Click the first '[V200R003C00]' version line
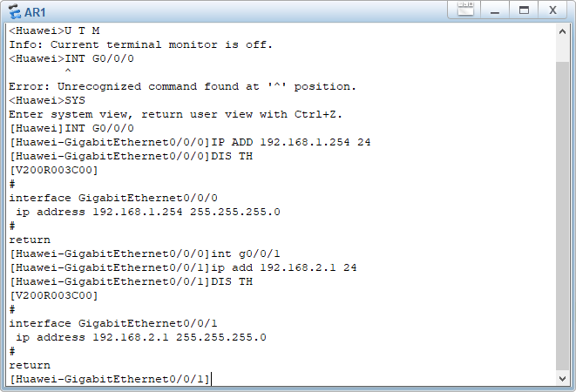 [x=54, y=171]
